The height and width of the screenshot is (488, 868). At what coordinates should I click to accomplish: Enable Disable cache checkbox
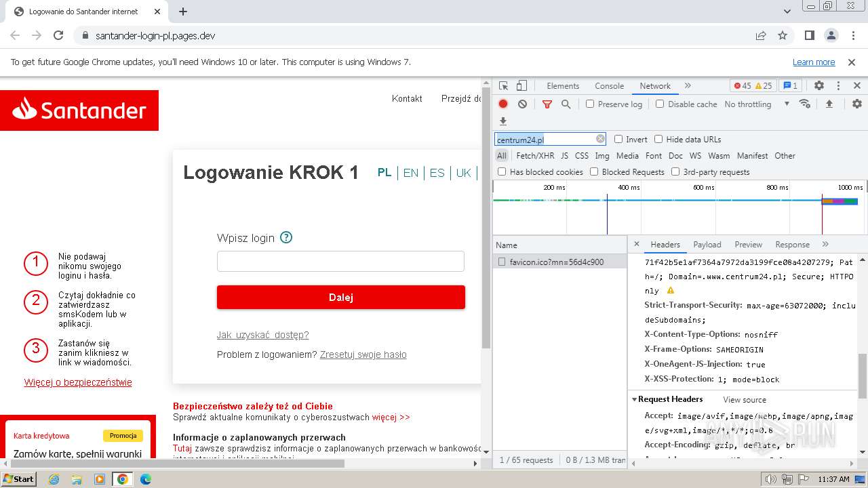tap(660, 104)
